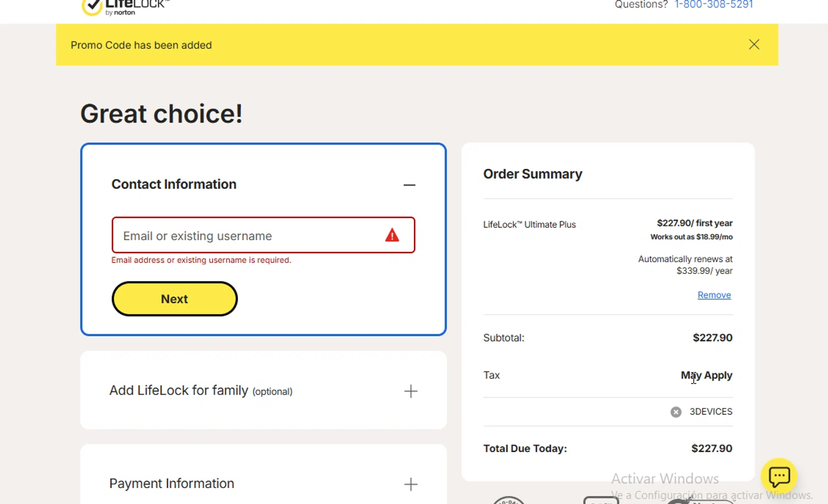The width and height of the screenshot is (828, 504).
Task: Focus the Email or existing username field
Action: click(x=263, y=235)
